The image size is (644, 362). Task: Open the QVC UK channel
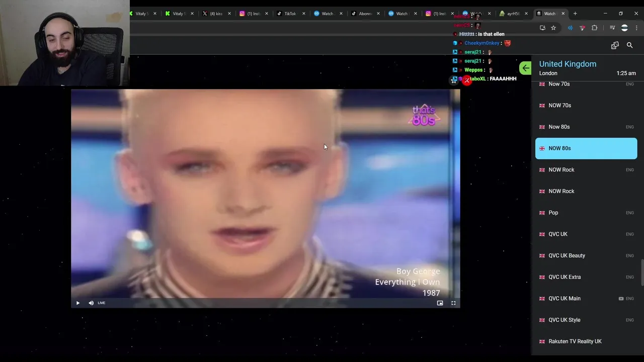click(x=586, y=234)
